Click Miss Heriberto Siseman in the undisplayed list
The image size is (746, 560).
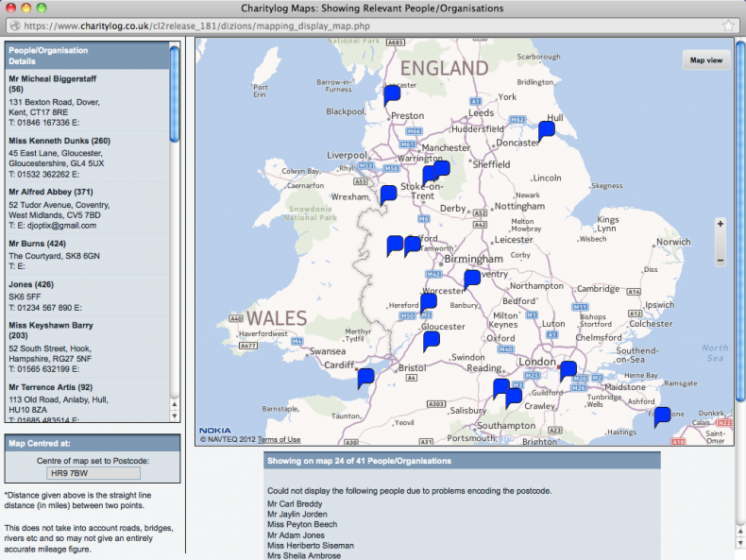[310, 546]
